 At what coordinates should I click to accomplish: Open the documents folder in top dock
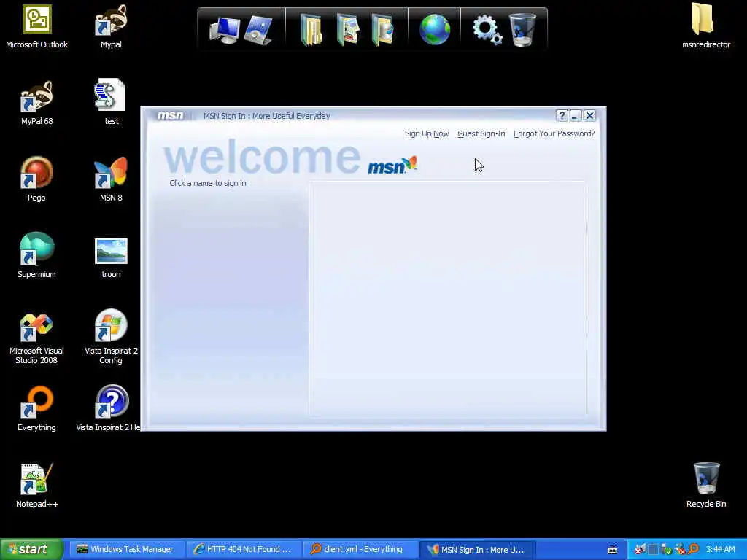[x=311, y=30]
